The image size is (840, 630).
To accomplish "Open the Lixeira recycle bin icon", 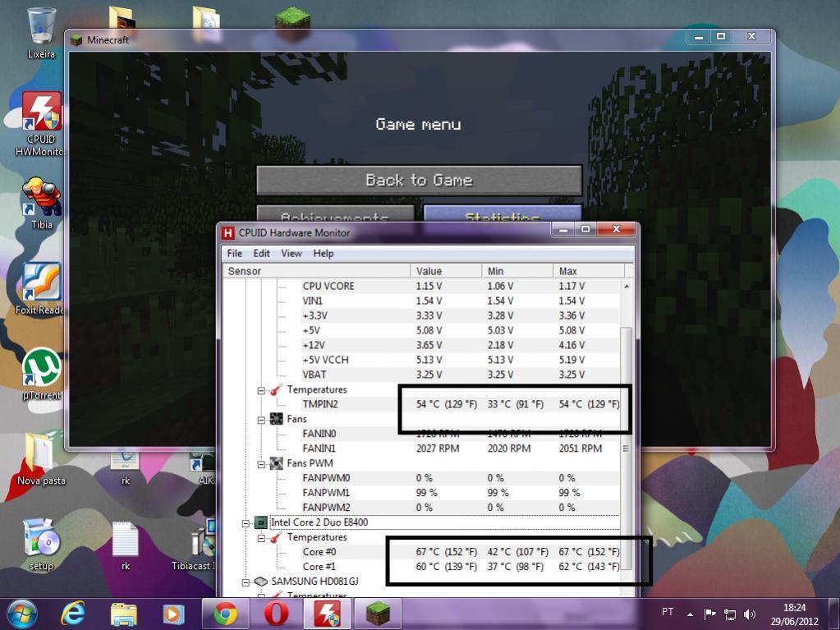I will pos(41,32).
